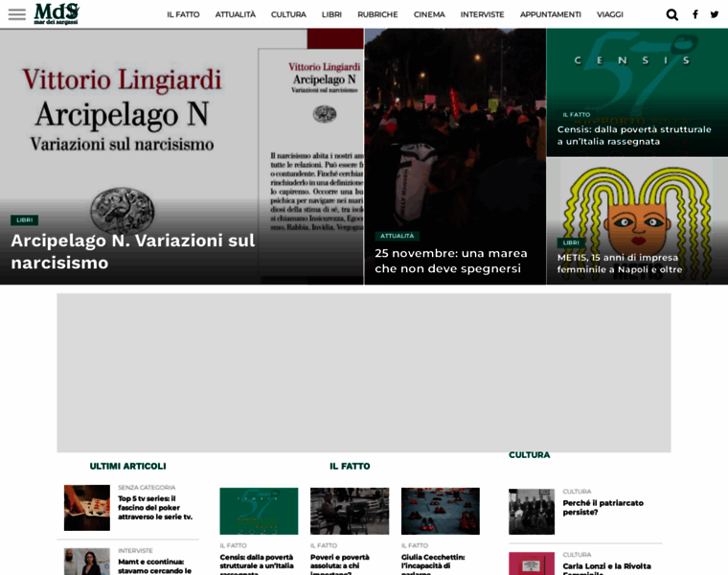Click the ATTUALITÀ tag on 25 novembre story
The height and width of the screenshot is (575, 728).
tap(397, 236)
